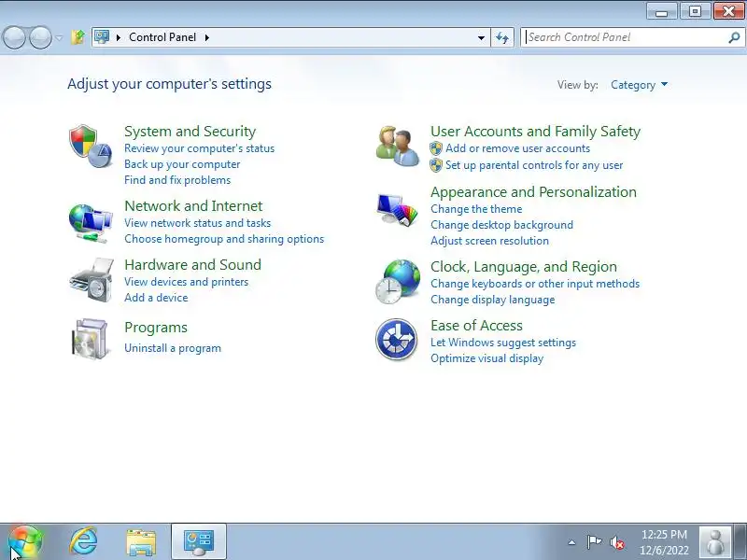Click Uninstall a program

[173, 348]
